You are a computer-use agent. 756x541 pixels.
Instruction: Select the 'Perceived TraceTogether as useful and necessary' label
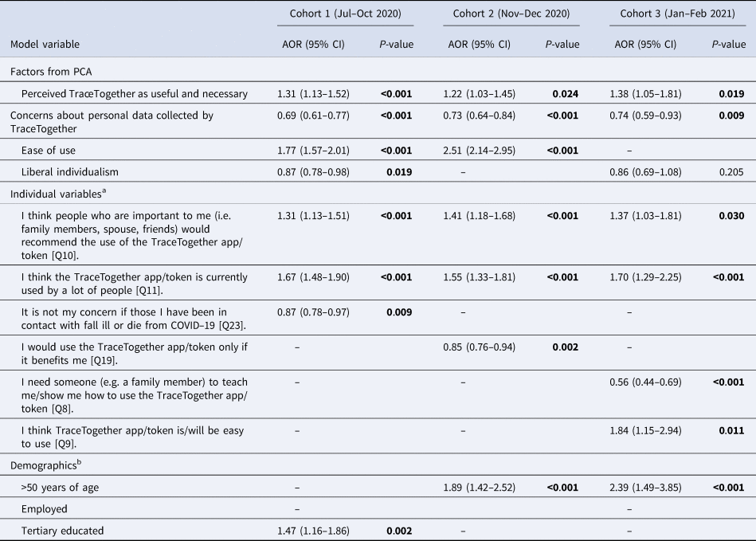135,94
